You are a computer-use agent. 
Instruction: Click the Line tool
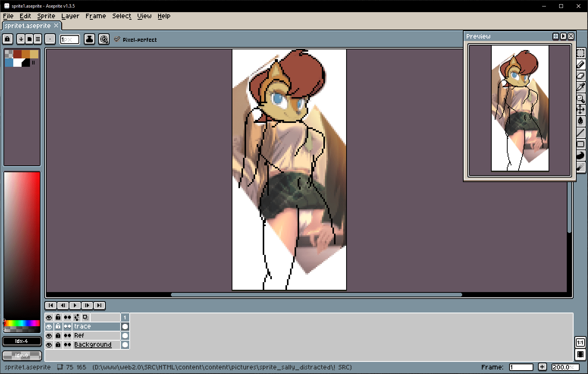pos(580,132)
